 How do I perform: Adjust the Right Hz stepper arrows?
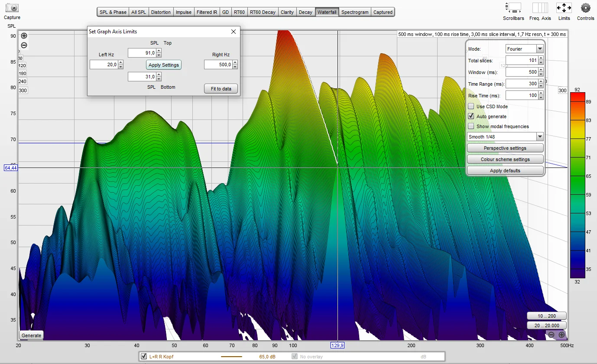pyautogui.click(x=235, y=64)
